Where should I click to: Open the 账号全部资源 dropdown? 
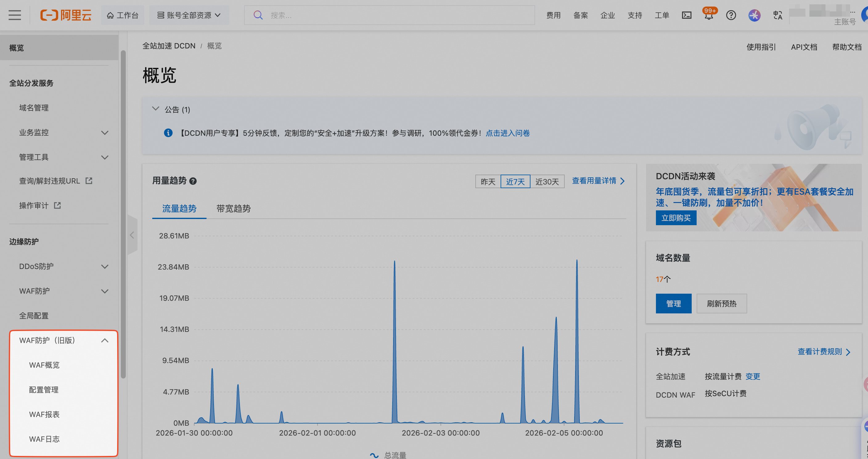click(x=189, y=15)
